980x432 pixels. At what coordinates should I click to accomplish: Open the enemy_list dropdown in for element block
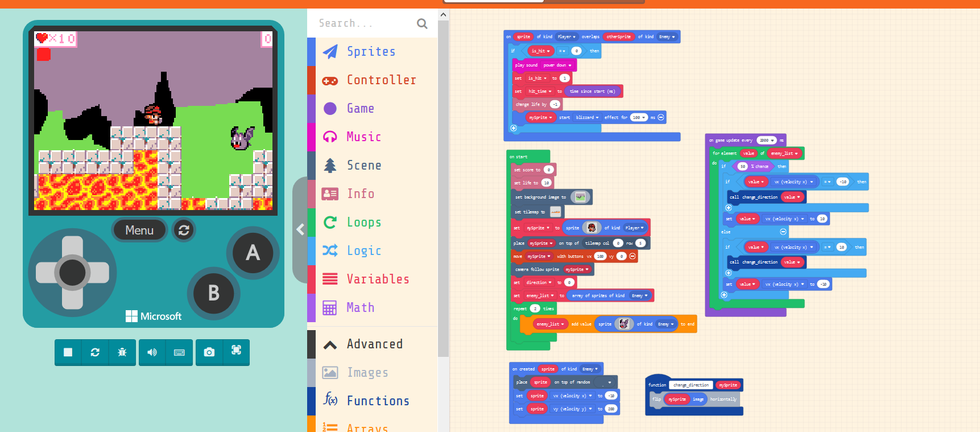coord(785,153)
